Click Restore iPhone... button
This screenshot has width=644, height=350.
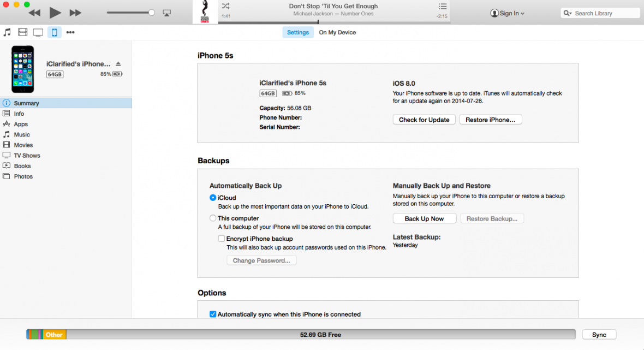coord(491,120)
